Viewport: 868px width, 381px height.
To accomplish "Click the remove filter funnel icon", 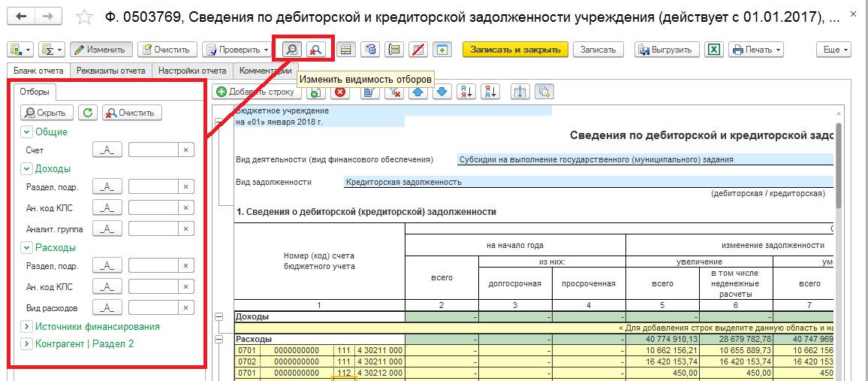I will (x=395, y=92).
